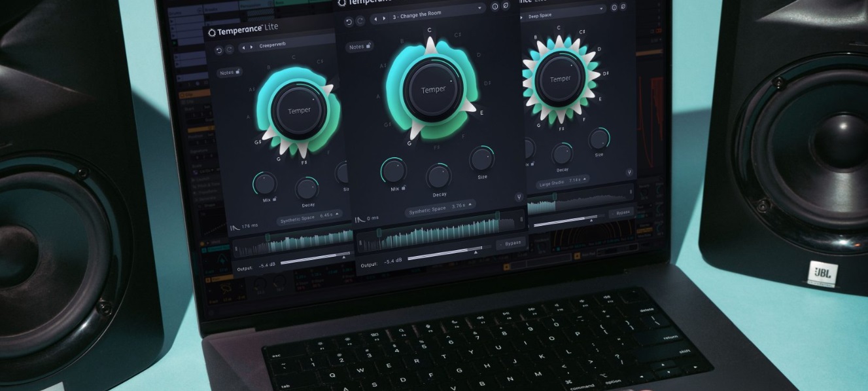Toggle G# note in Creeperverb window
The height and width of the screenshot is (391, 868).
pyautogui.click(x=258, y=141)
